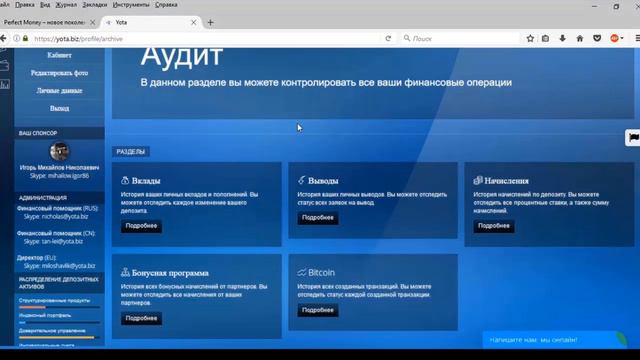Open the hamburger menu at toolbar end
Image resolution: width=640 pixels, height=360 pixels.
pos(637,38)
